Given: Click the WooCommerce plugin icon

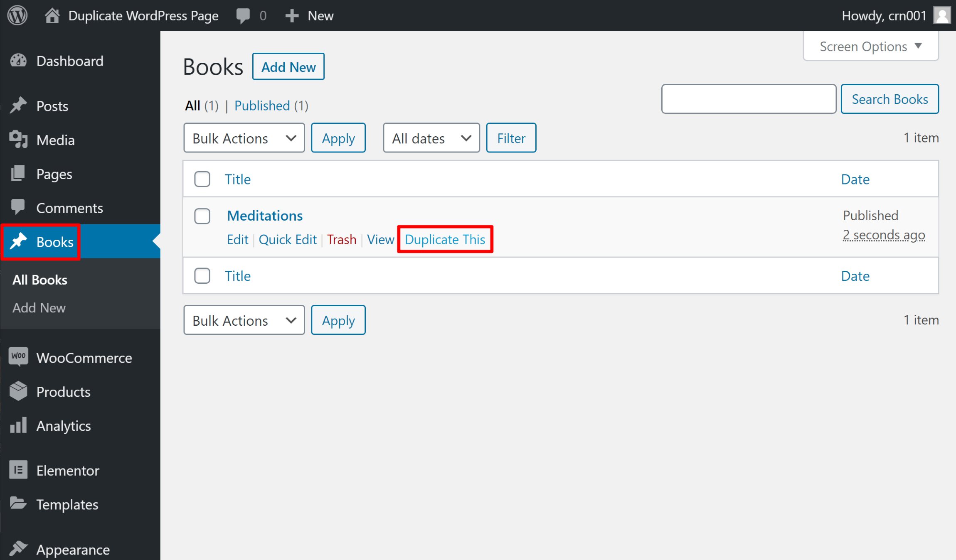Looking at the screenshot, I should click(x=18, y=357).
